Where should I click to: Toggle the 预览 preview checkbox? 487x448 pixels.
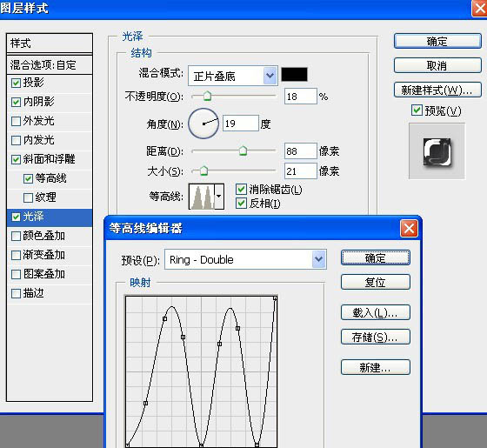click(417, 110)
